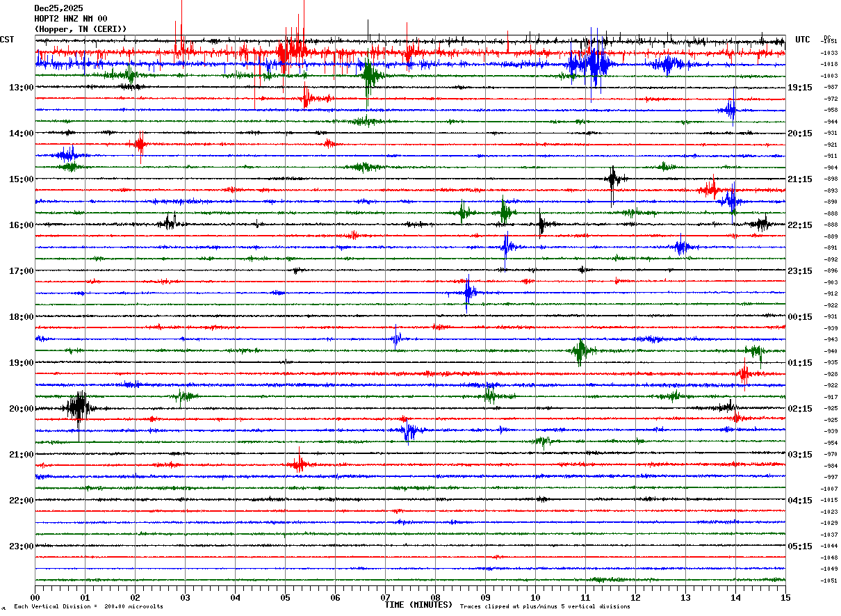Click the DC offset value -1049
Screen dimensions: 841x616
pos(829,569)
